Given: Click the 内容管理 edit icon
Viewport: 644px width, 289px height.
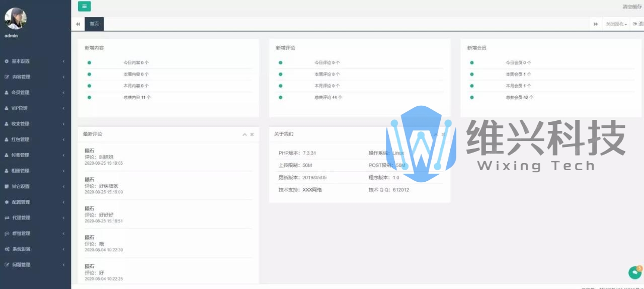Looking at the screenshot, I should [x=7, y=77].
